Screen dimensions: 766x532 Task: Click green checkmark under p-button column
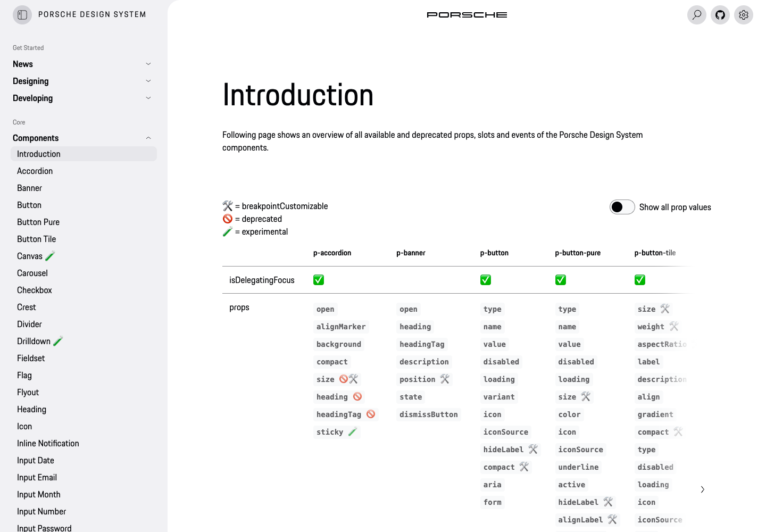tap(486, 280)
